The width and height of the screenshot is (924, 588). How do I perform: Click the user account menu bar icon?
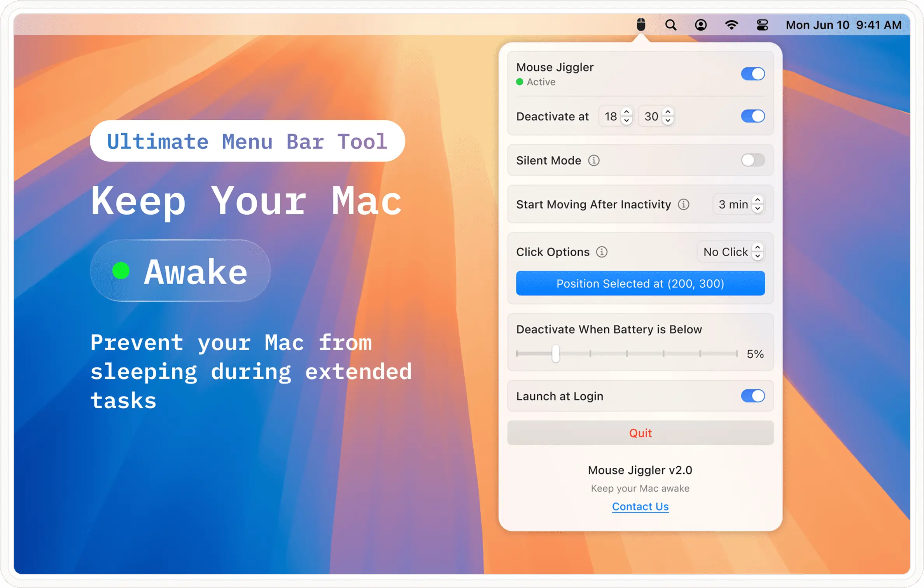click(701, 25)
